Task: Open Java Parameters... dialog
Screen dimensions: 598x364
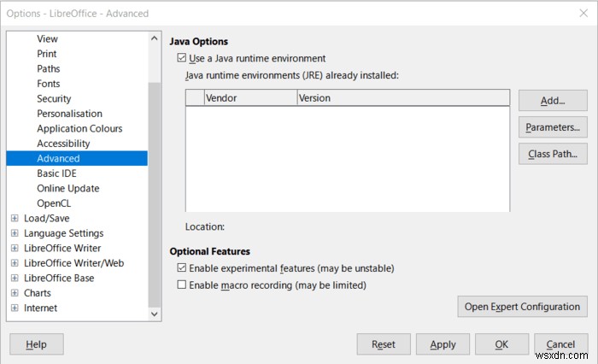Action: point(553,127)
